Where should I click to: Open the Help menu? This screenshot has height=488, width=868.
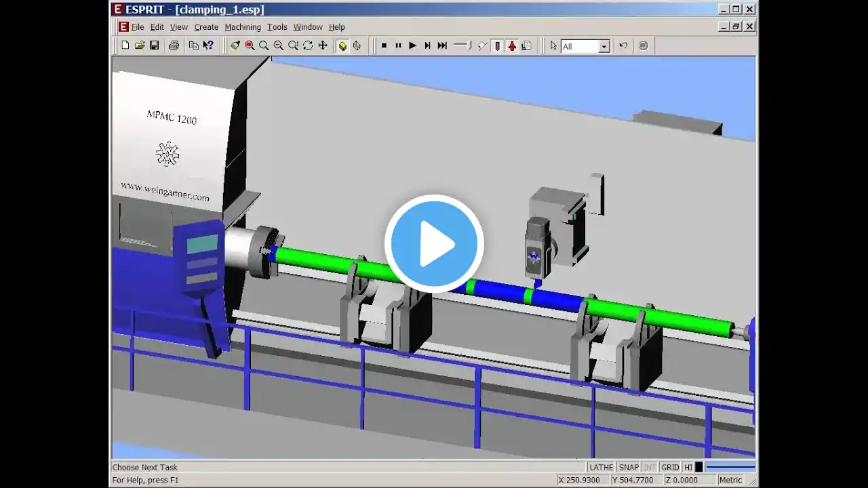tap(337, 27)
